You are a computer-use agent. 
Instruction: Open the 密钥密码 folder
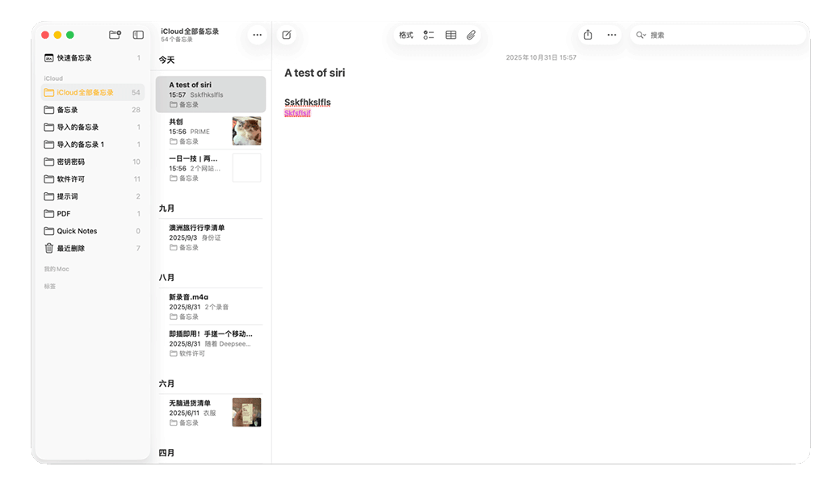[x=70, y=162]
